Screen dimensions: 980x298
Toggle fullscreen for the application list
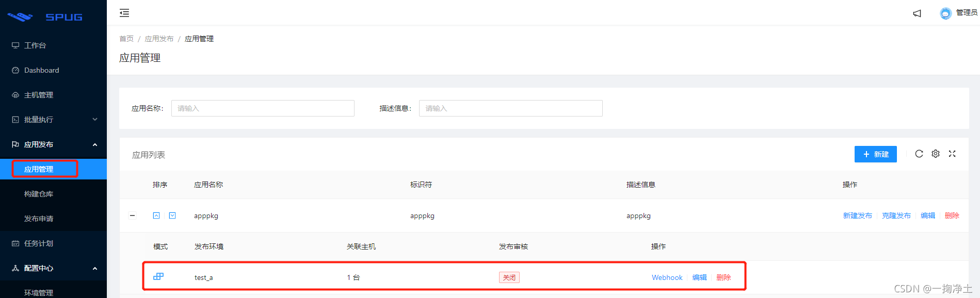coord(952,154)
